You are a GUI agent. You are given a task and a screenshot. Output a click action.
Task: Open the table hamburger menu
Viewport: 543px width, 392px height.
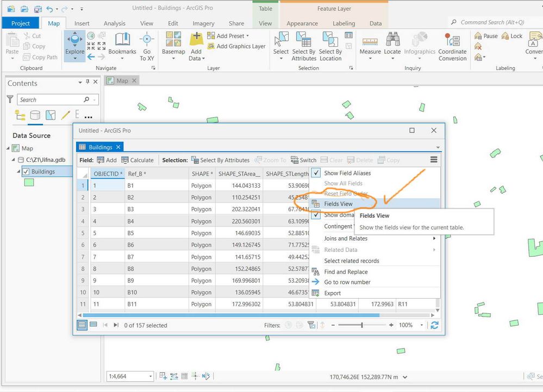(x=434, y=160)
